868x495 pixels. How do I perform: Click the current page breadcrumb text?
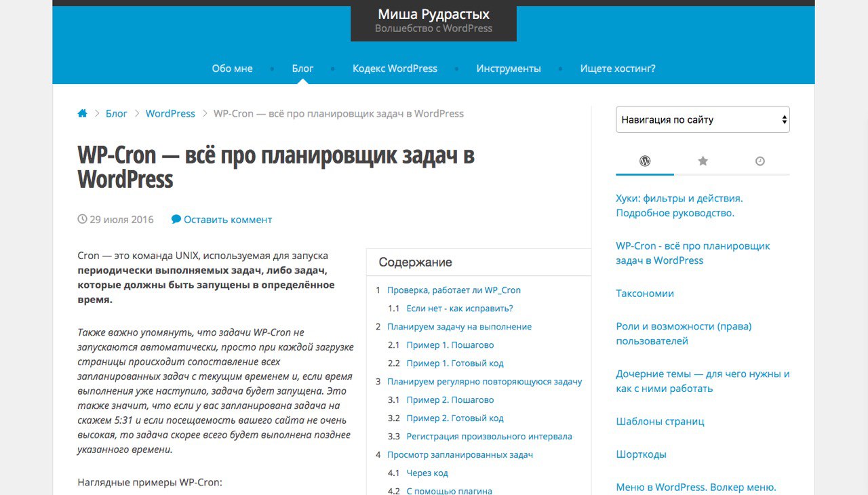[338, 113]
